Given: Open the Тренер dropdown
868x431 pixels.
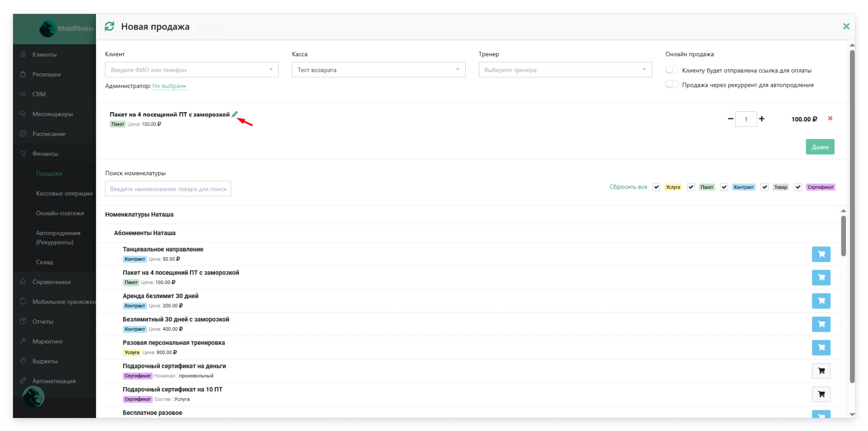Looking at the screenshot, I should 565,70.
